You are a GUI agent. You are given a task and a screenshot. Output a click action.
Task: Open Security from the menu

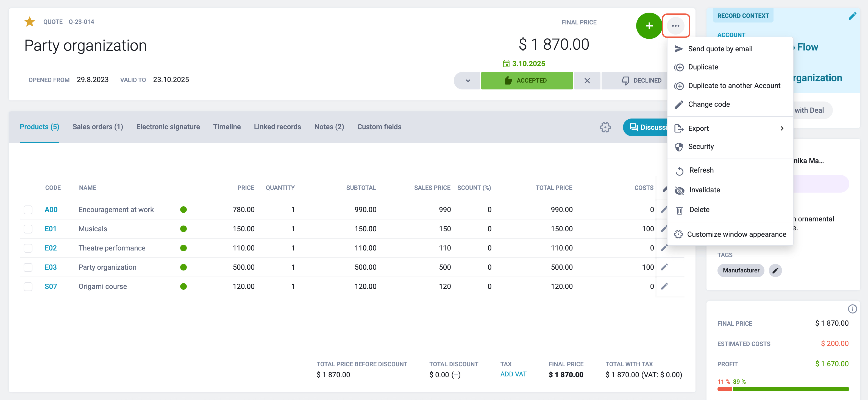730,147
